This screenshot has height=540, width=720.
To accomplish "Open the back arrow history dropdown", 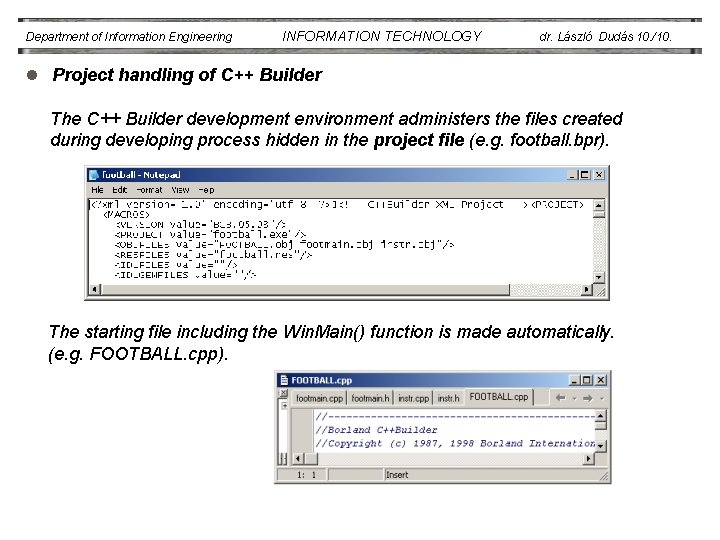I will pyautogui.click(x=574, y=399).
